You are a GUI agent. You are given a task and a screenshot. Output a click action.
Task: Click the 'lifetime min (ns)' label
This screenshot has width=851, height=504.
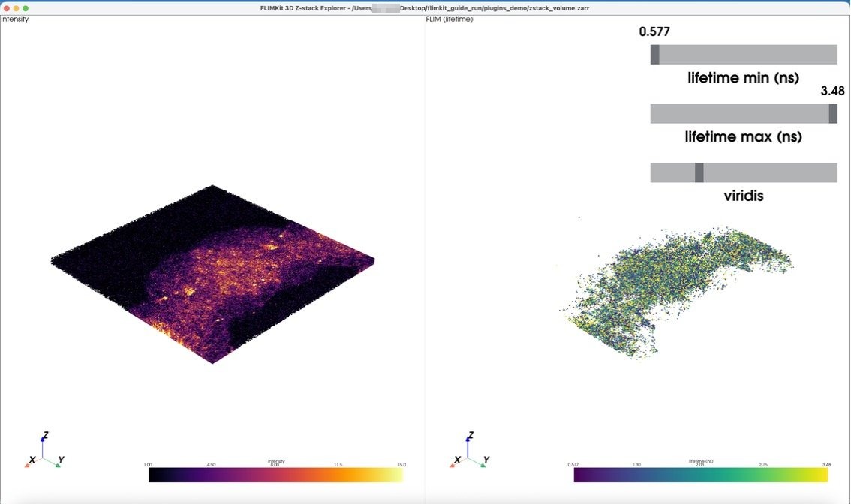744,77
